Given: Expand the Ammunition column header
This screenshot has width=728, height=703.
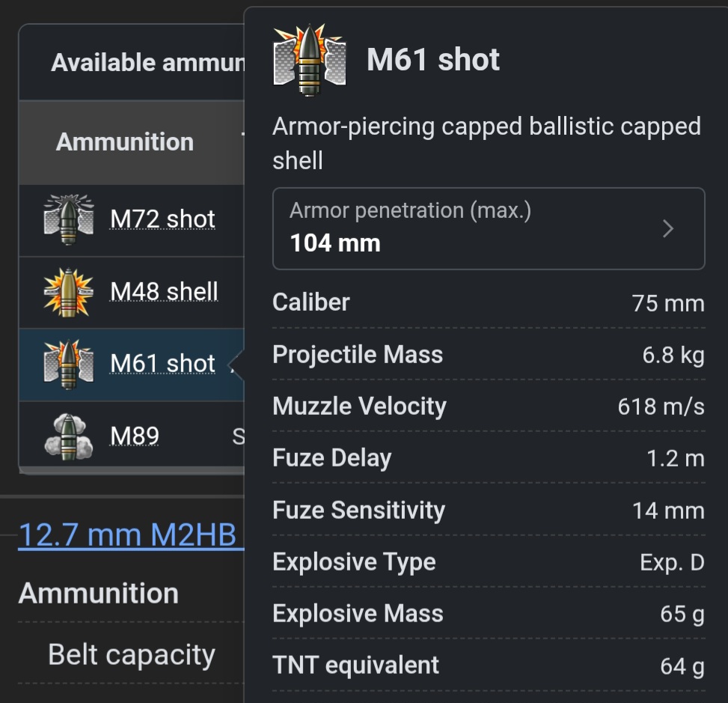Looking at the screenshot, I should point(124,141).
